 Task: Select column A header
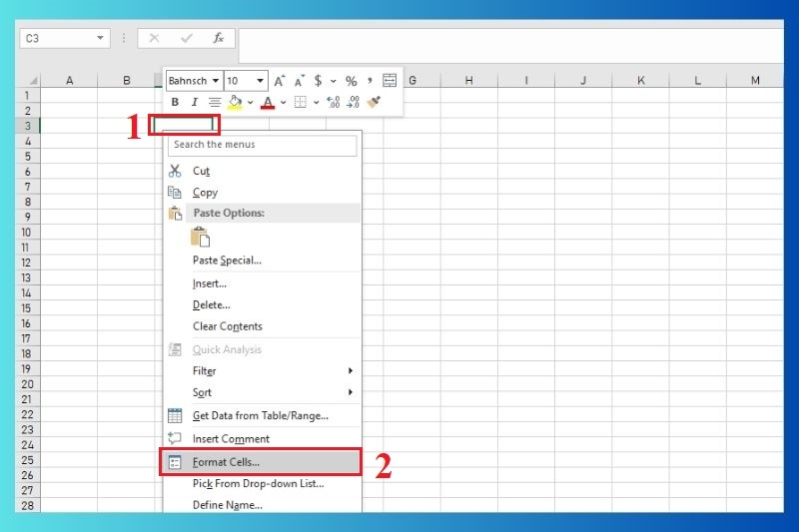coord(69,80)
